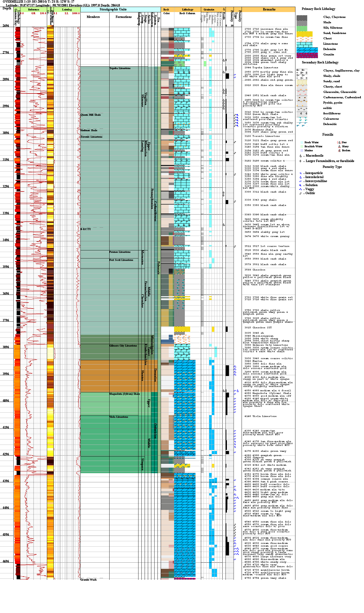This screenshot has height=613, width=364.
Task: Select the Dolomite blue slanted-brick swatch
Action: point(307,50)
